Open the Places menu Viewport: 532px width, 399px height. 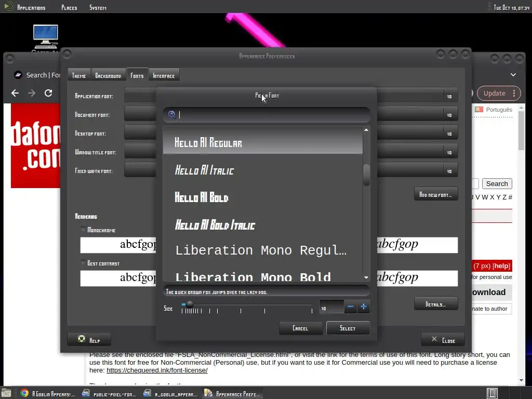coord(69,7)
